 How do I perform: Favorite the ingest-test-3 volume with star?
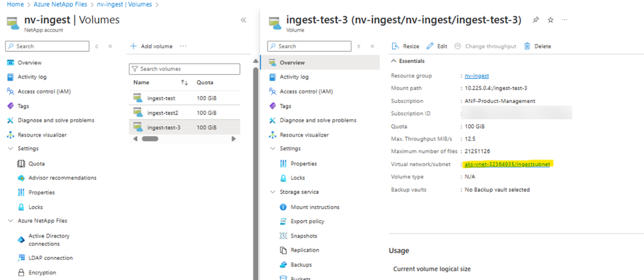(551, 20)
